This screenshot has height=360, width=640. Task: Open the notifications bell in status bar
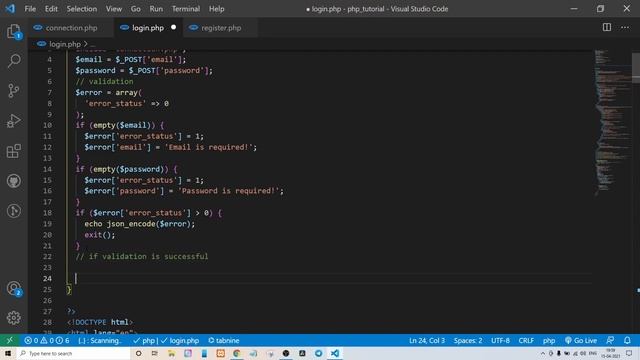[x=627, y=340]
